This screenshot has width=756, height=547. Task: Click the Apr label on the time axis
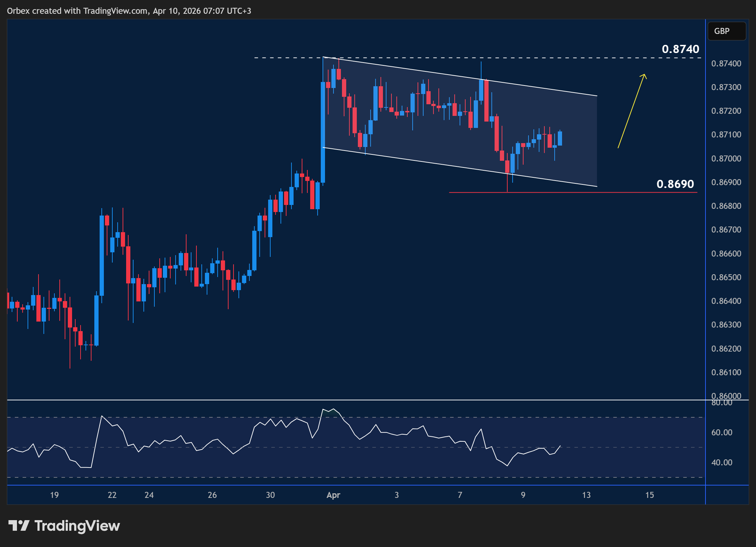[333, 495]
